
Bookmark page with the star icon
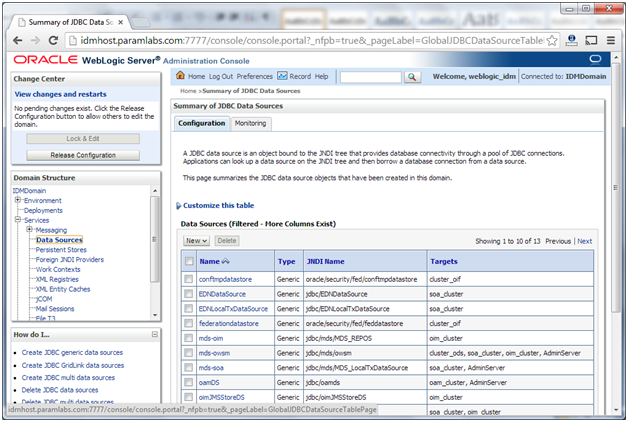point(552,40)
